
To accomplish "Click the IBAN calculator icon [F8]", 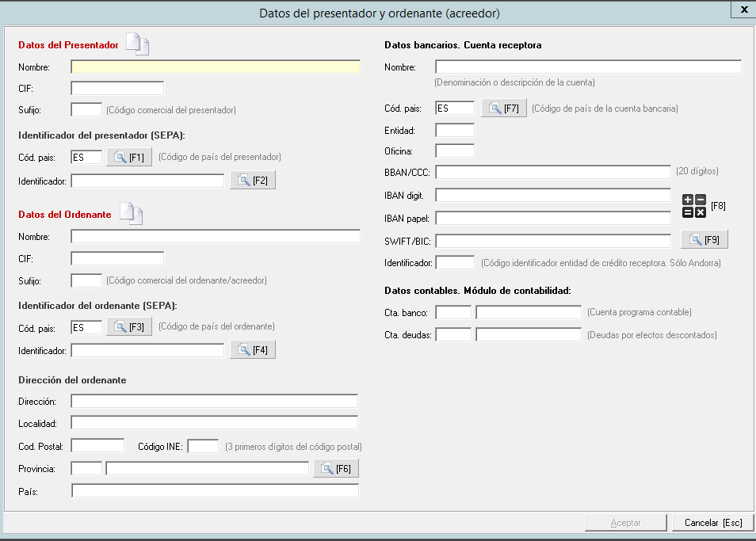I will [x=694, y=206].
